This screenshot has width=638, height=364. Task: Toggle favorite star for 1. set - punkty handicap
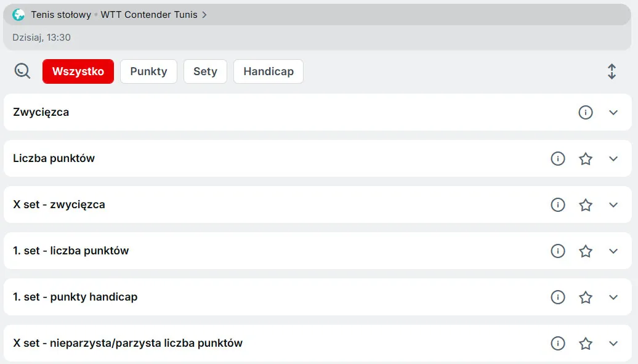[586, 297]
